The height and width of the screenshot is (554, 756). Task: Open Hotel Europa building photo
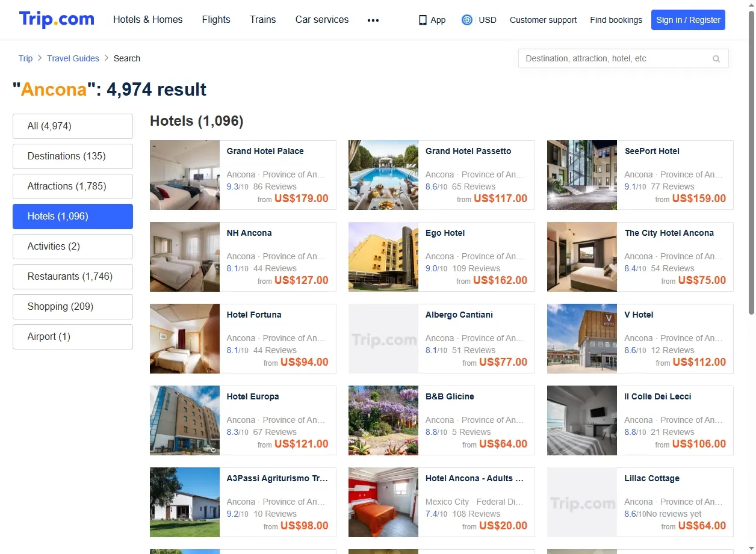185,420
